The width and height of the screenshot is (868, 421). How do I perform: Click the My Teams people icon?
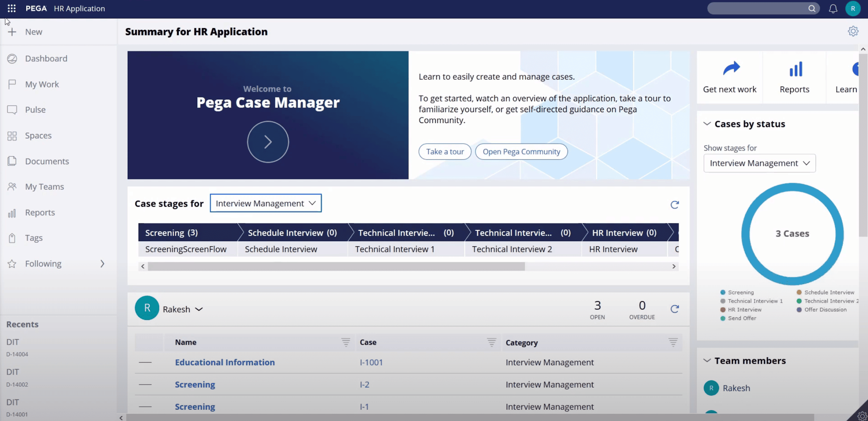click(12, 187)
